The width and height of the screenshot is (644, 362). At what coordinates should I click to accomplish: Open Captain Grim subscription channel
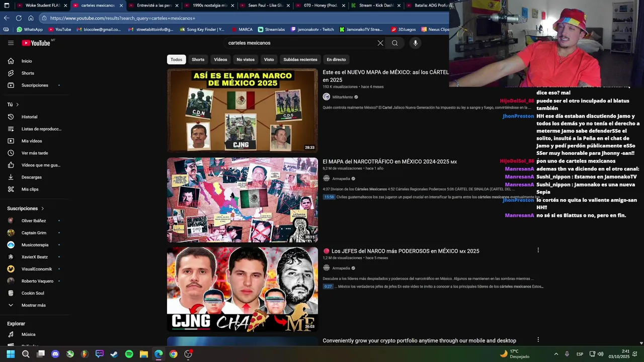(33, 233)
